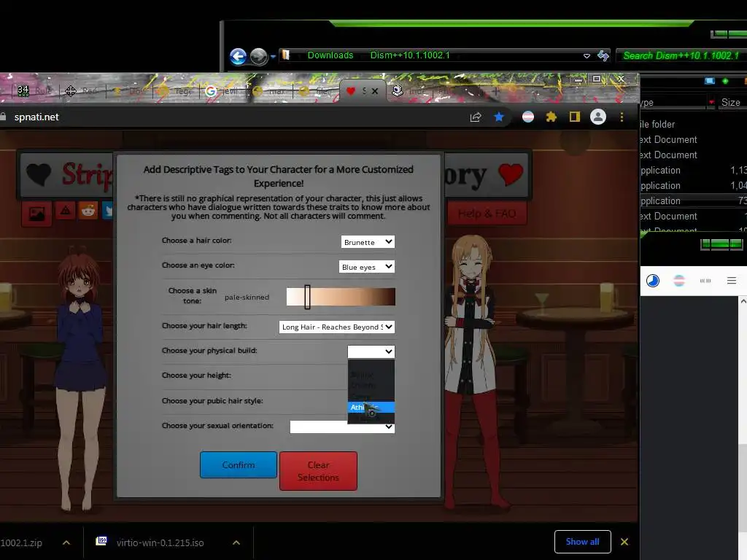Click the blue Confirm button
747x560 pixels.
[239, 464]
